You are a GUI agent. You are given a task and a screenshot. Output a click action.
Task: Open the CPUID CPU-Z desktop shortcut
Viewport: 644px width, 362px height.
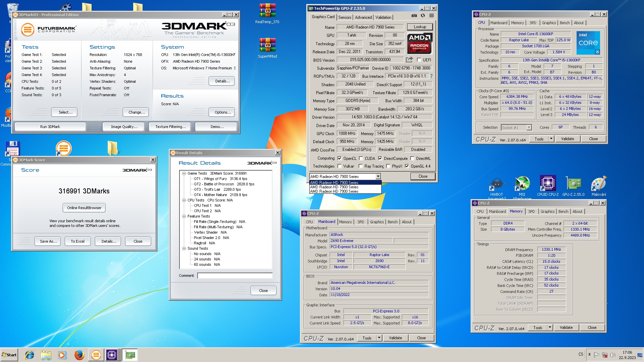(548, 186)
